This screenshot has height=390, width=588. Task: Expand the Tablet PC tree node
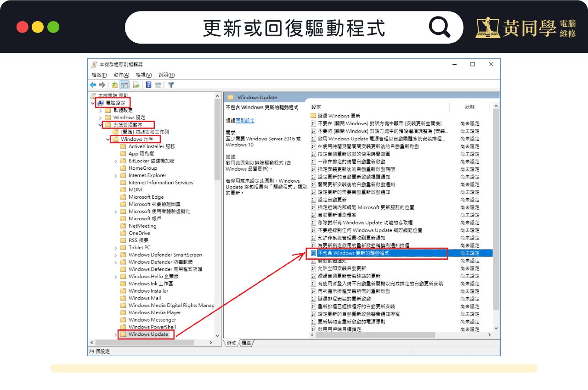click(116, 248)
